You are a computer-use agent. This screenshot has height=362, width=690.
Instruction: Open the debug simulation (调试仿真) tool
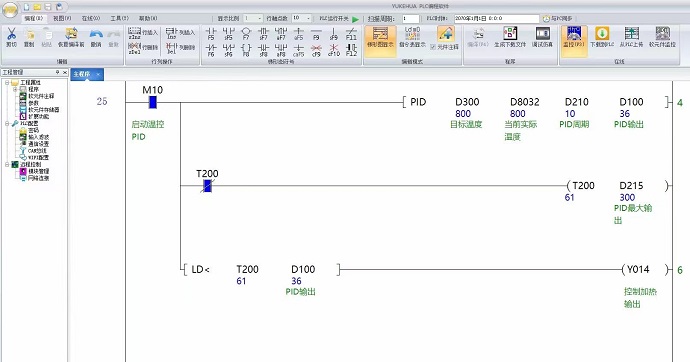542,37
